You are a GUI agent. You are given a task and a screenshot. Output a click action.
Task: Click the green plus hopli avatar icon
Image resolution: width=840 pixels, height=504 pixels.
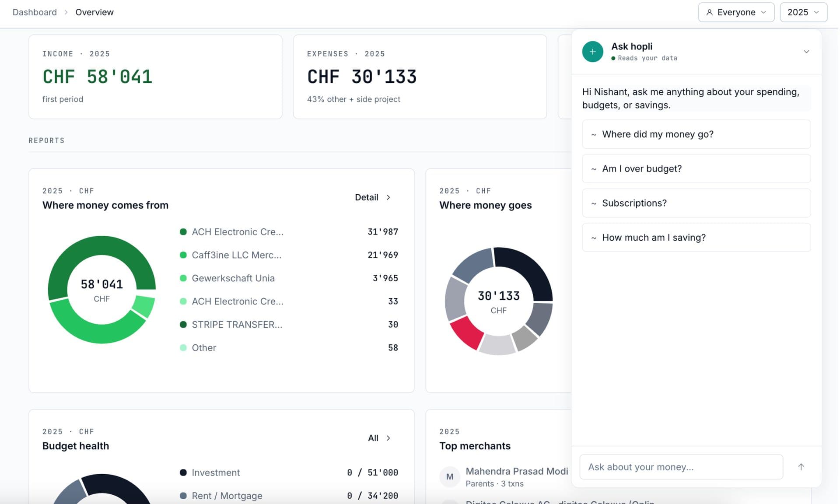tap(592, 52)
